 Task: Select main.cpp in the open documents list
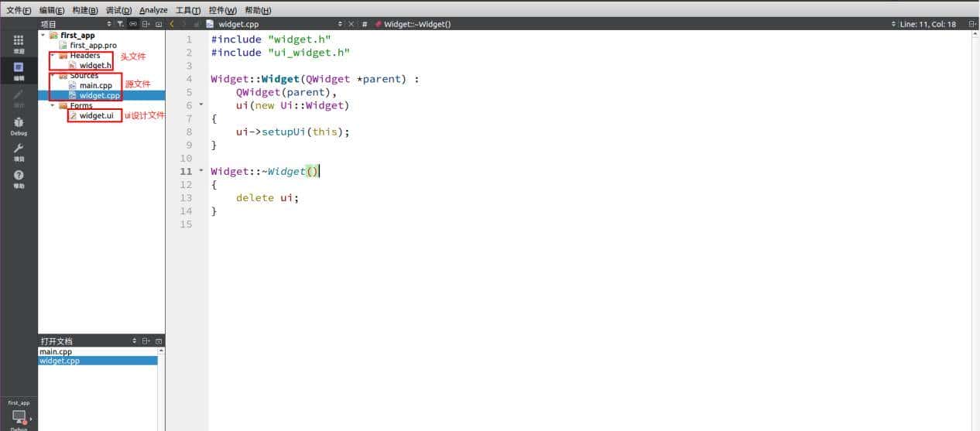(56, 351)
